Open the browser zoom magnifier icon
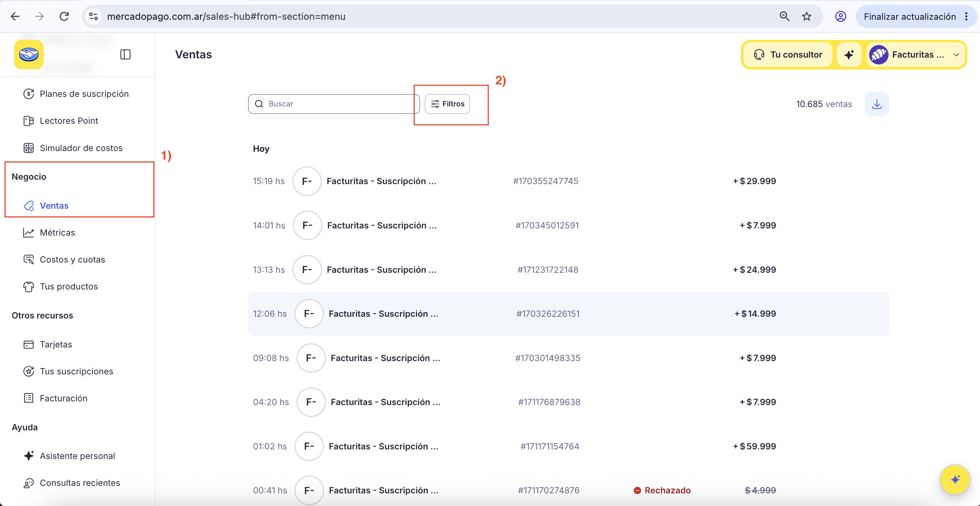Viewport: 980px width, 506px height. point(784,16)
